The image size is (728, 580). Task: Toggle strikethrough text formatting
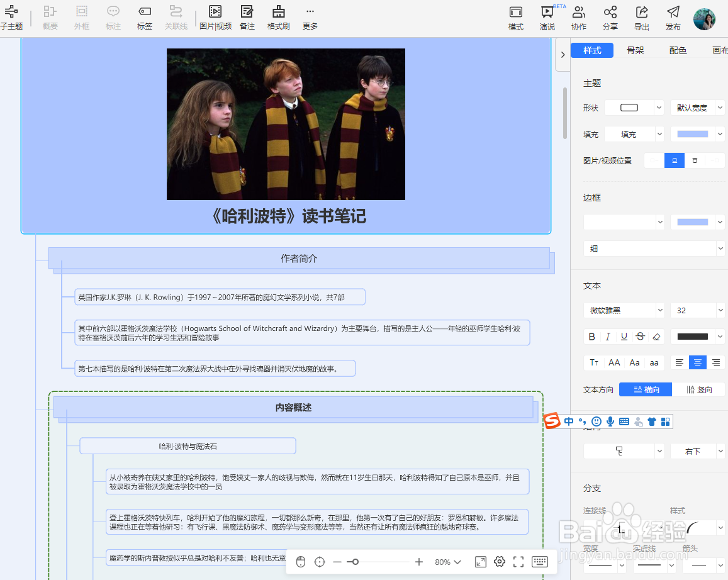click(x=641, y=337)
